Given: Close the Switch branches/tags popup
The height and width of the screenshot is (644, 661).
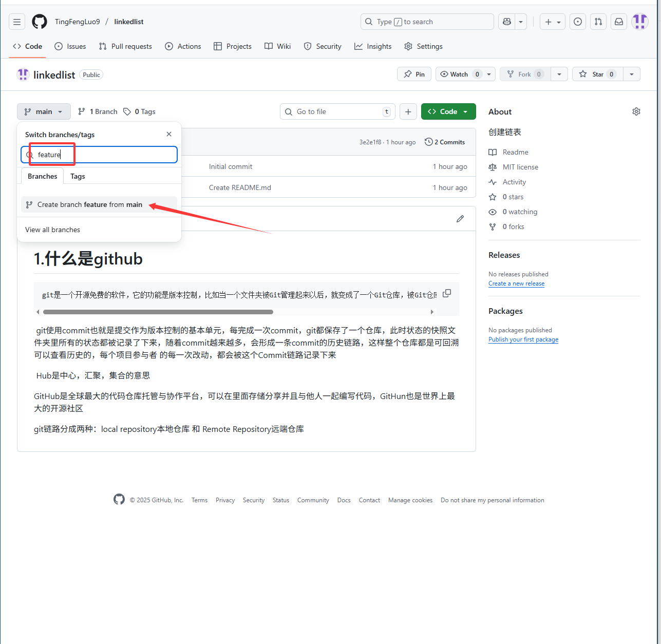Looking at the screenshot, I should coord(169,134).
